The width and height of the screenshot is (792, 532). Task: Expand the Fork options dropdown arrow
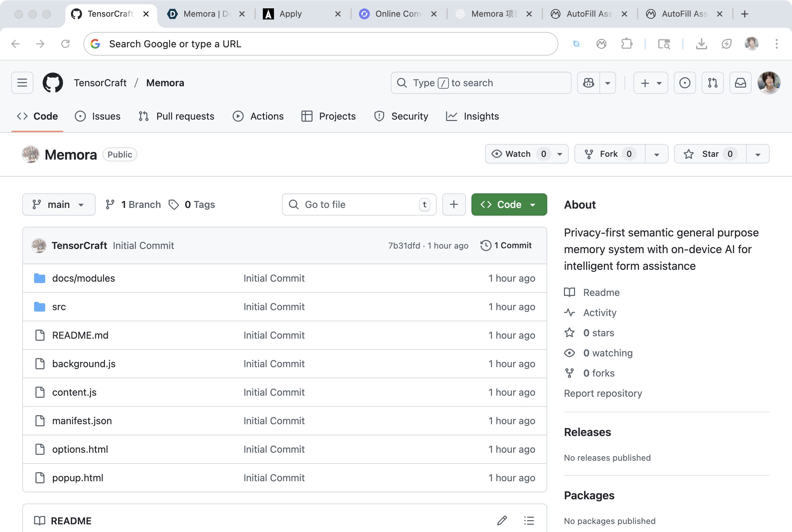pyautogui.click(x=656, y=154)
